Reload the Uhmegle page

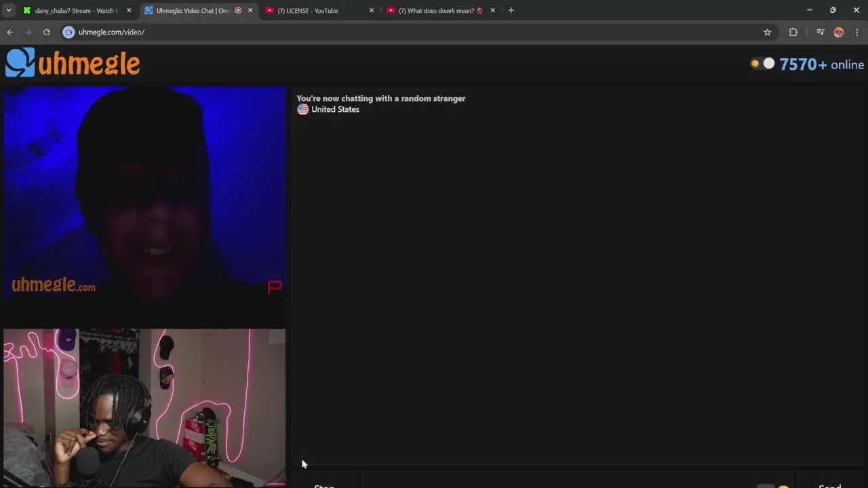tap(46, 32)
